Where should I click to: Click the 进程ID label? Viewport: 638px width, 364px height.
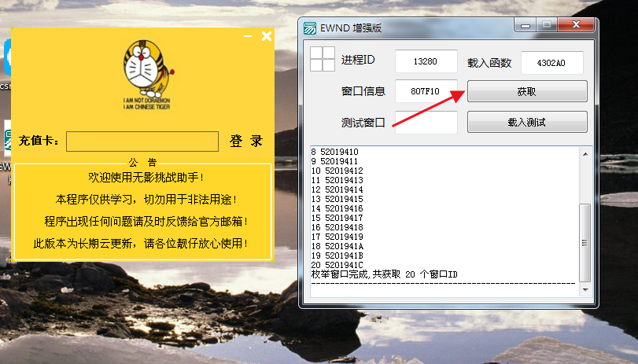[358, 60]
